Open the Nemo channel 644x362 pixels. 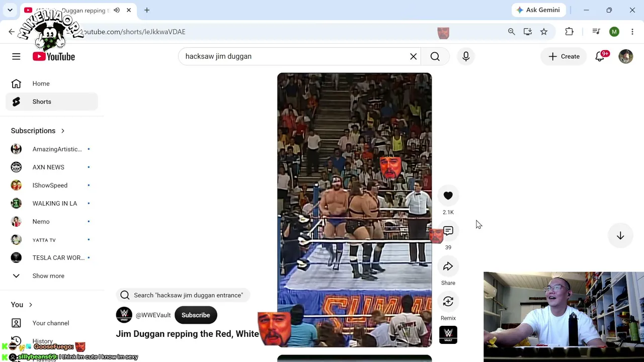pyautogui.click(x=52, y=221)
